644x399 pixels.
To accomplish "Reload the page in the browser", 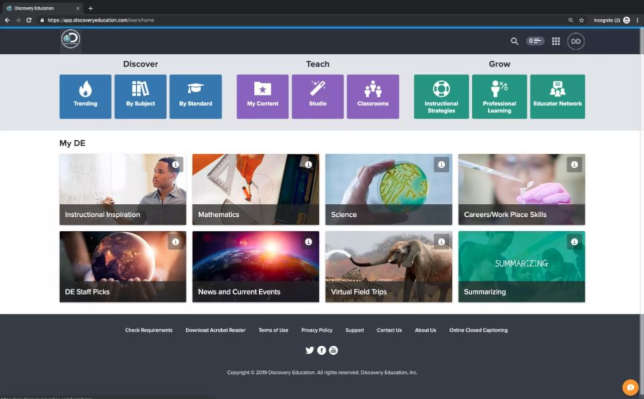I will 29,20.
